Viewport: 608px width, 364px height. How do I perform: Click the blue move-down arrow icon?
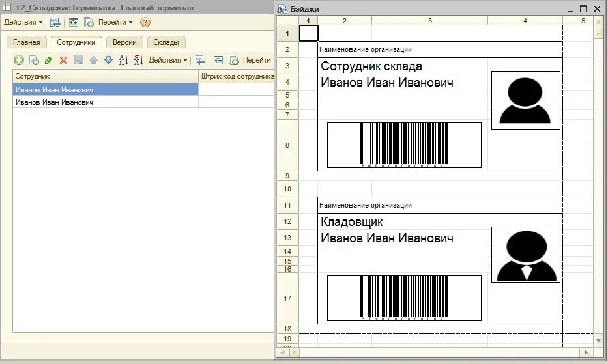(x=109, y=60)
